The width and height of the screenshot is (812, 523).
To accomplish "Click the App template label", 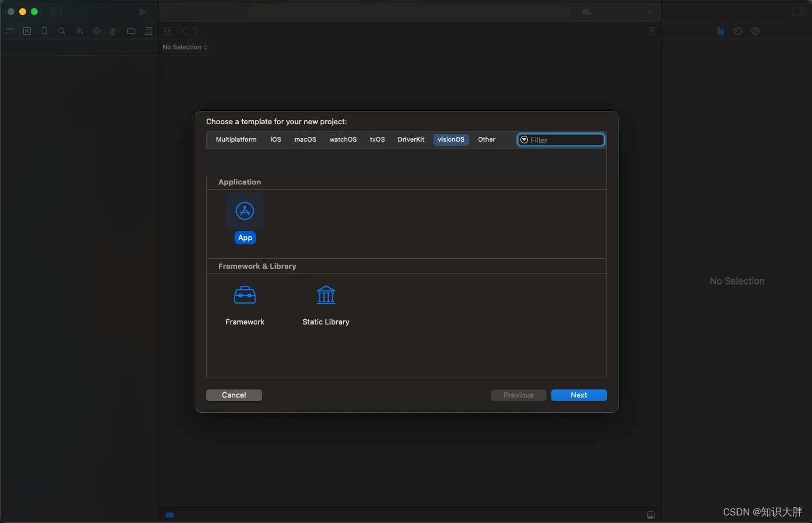I will click(245, 238).
